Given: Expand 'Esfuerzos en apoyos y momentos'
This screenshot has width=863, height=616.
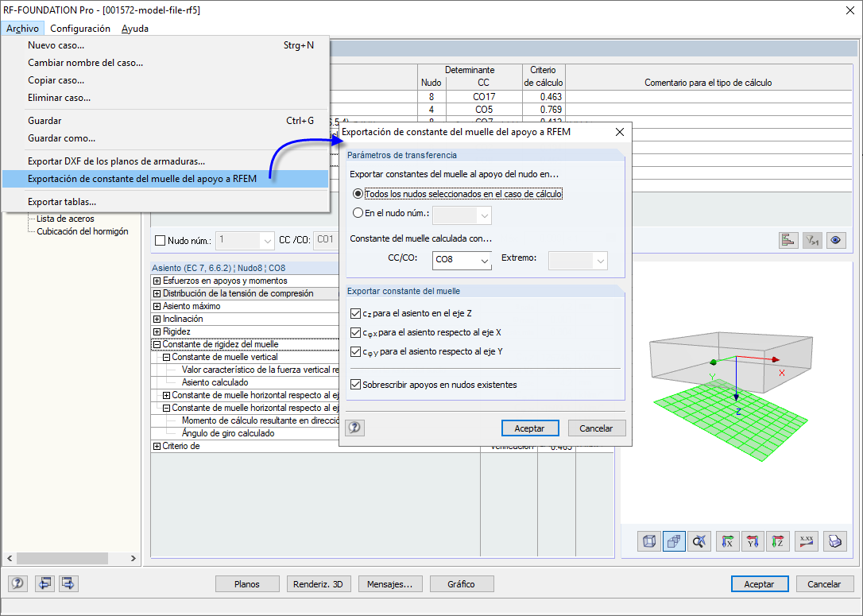Looking at the screenshot, I should coord(158,280).
